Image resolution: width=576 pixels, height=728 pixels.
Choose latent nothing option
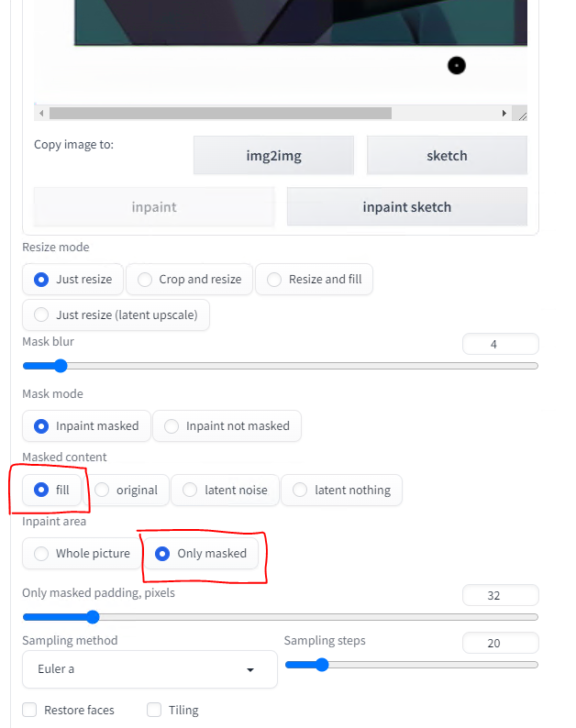pos(342,491)
